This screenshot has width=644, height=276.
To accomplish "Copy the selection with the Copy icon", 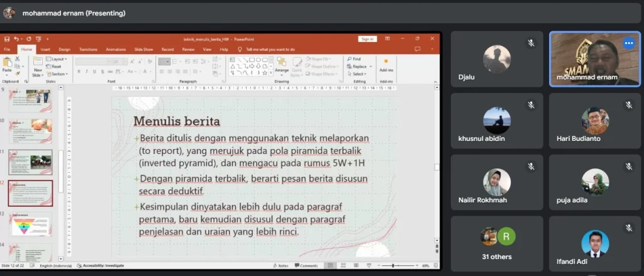I will (17, 66).
